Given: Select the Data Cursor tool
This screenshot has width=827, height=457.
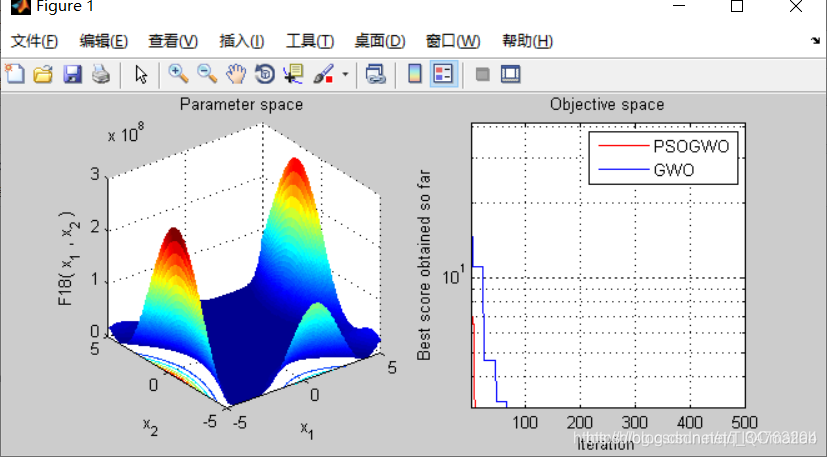Looking at the screenshot, I should 293,74.
